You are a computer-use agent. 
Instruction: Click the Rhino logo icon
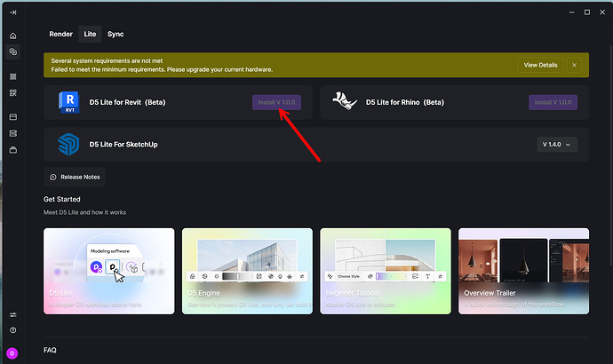(345, 101)
